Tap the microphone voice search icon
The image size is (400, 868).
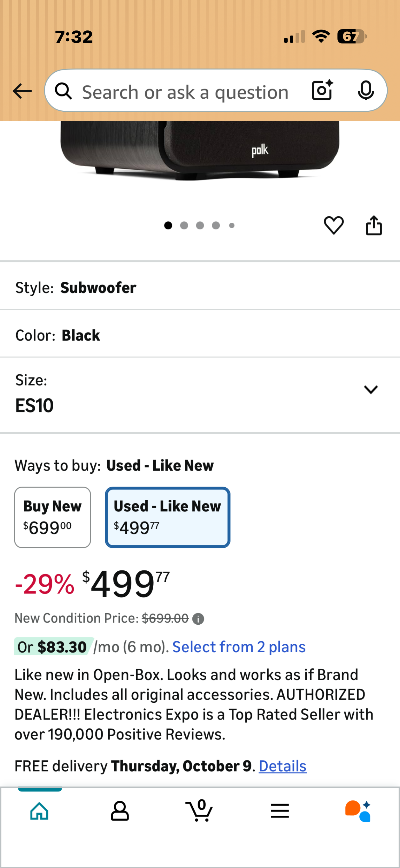(x=366, y=90)
